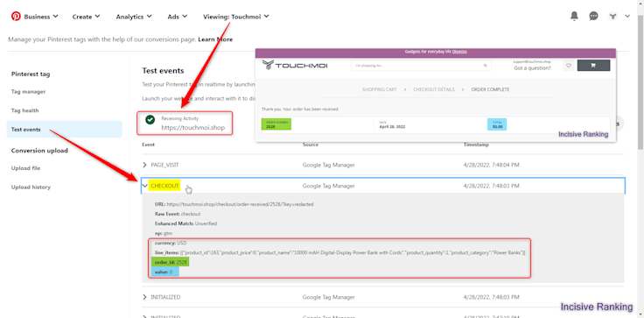
Task: Click the account profile avatar icon
Action: click(x=612, y=17)
